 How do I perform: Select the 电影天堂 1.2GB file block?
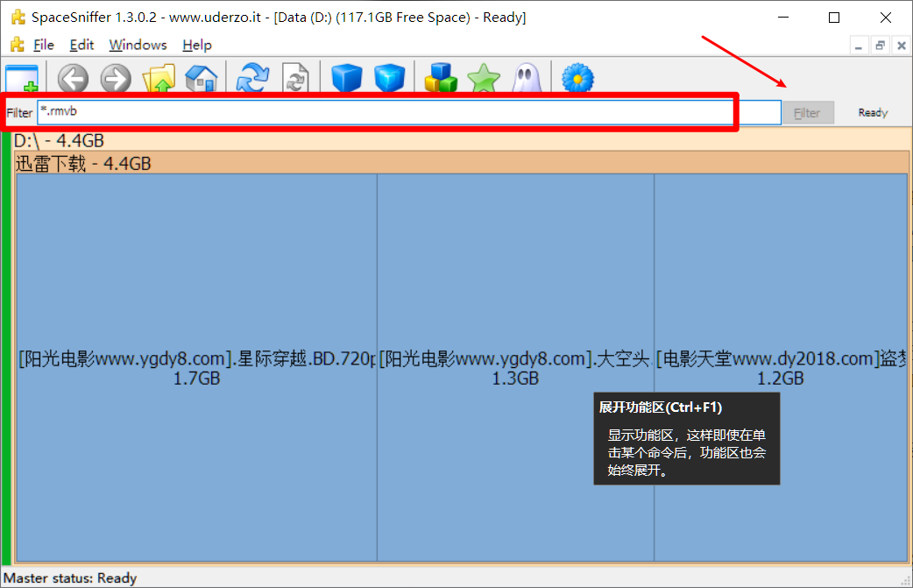[780, 367]
